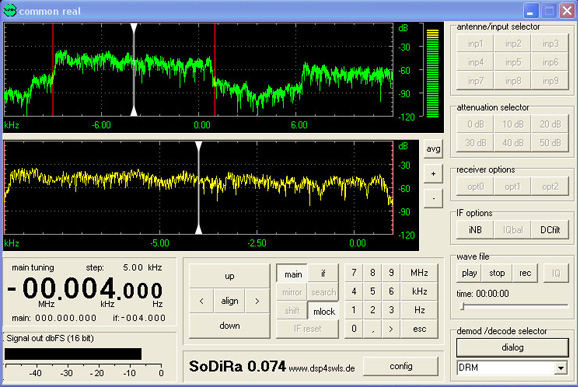Zoom out spectrum with the - button
This screenshot has height=387, width=578.
tap(433, 198)
